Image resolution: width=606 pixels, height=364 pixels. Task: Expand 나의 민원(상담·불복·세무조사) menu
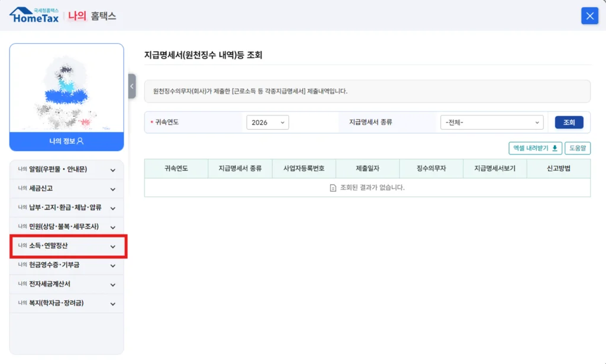(x=66, y=227)
